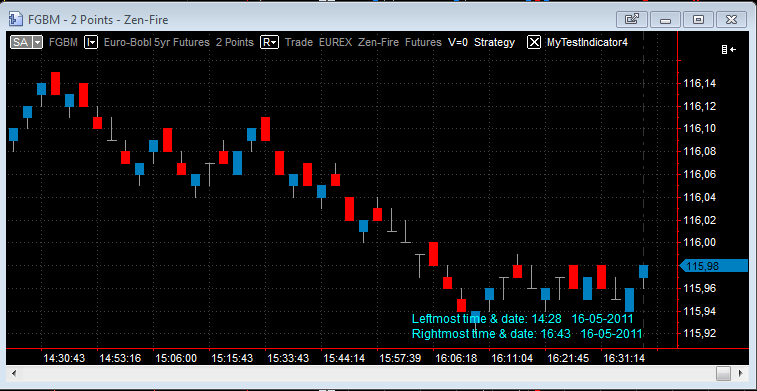Click the 16:06:18 time axis label
757x391 pixels.
[456, 358]
